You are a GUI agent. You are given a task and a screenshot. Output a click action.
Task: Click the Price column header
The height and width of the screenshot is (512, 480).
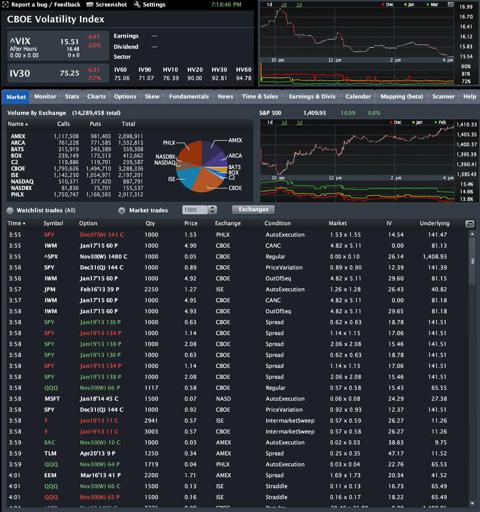191,223
